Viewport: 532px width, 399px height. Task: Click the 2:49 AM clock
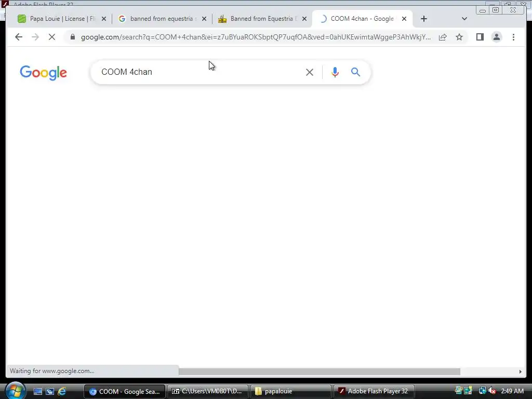512,391
